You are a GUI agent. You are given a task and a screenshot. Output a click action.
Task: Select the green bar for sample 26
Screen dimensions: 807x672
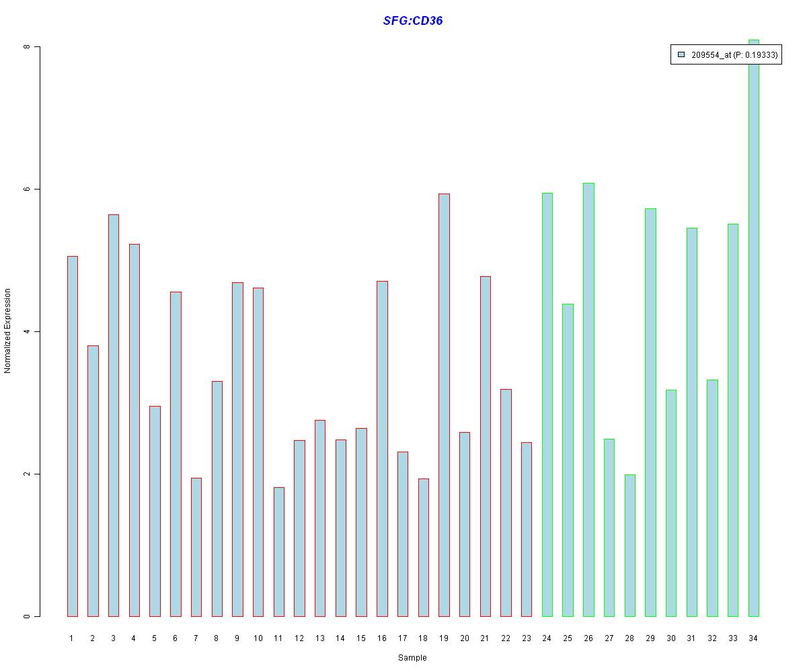click(588, 399)
